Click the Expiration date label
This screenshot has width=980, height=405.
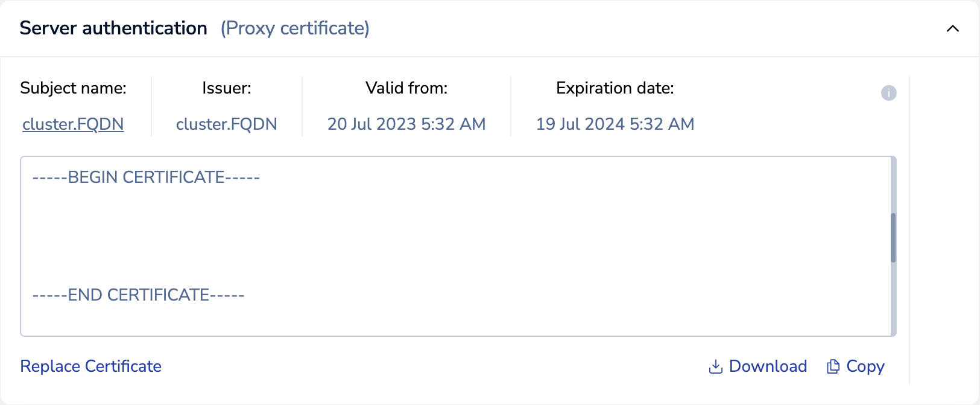click(x=615, y=88)
